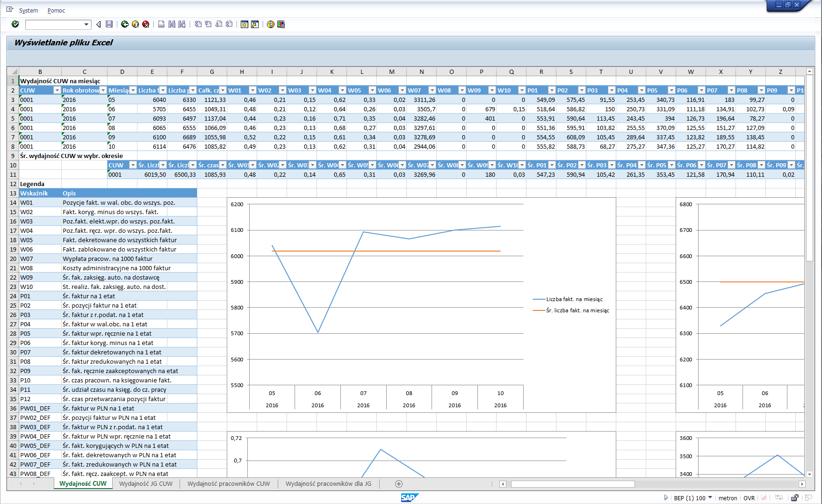Click the metron server status entry

[x=728, y=498]
